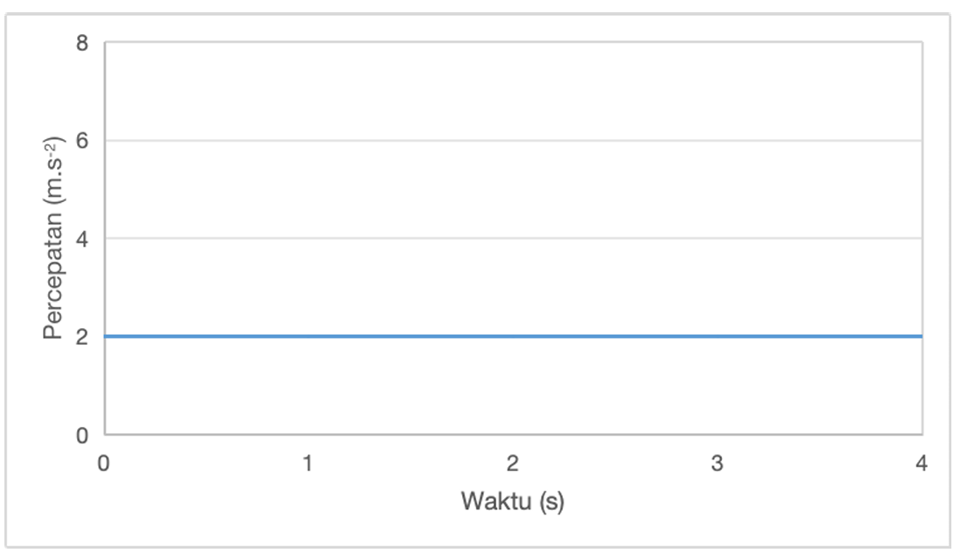The height and width of the screenshot is (560, 961).
Task: Select the horizontal gridline at value 6
Action: coord(513,140)
